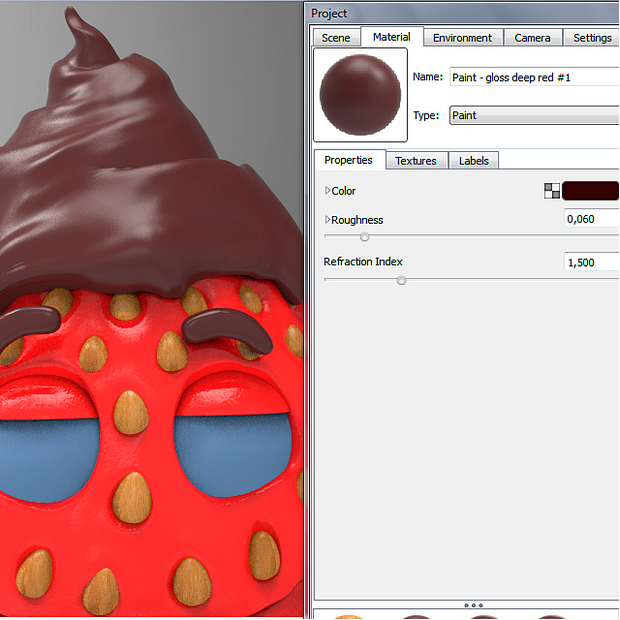620x620 pixels.
Task: Click the Roughness slider handle
Action: pos(365,237)
